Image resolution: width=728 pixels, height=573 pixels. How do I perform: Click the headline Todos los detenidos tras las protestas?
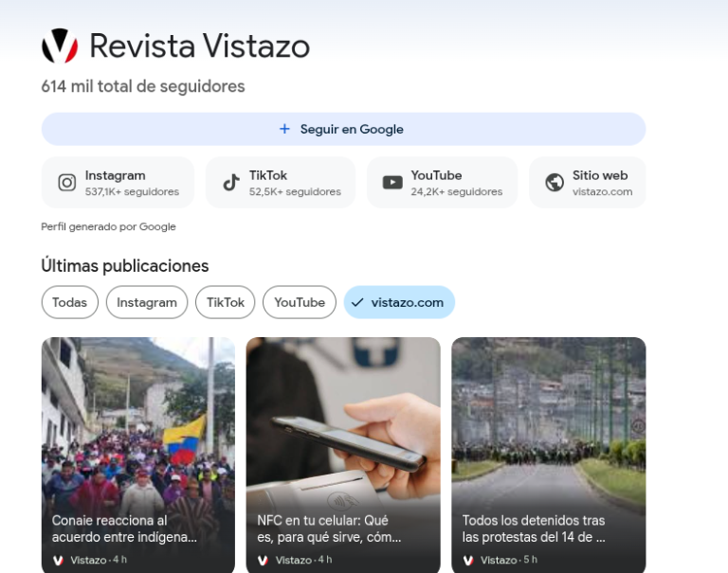pos(534,528)
